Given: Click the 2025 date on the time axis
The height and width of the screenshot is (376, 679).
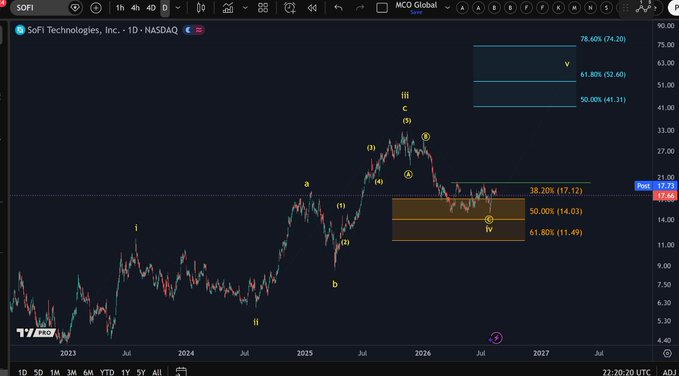Looking at the screenshot, I should tap(304, 353).
